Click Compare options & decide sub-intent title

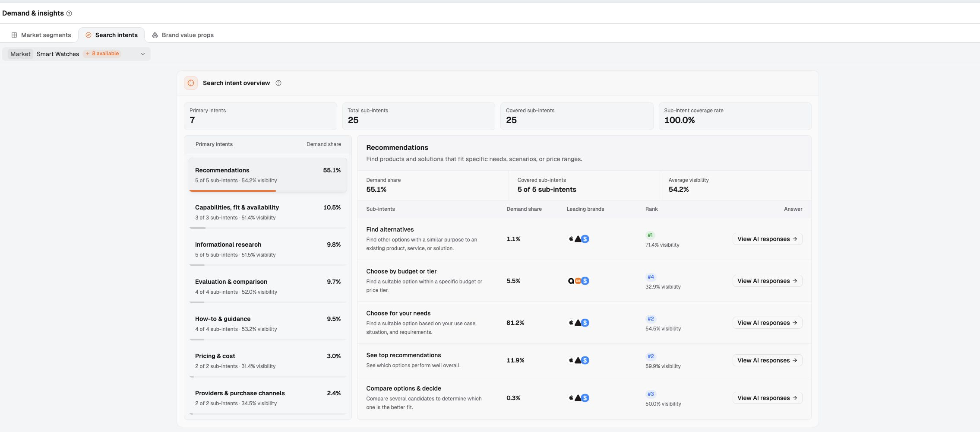click(403, 388)
